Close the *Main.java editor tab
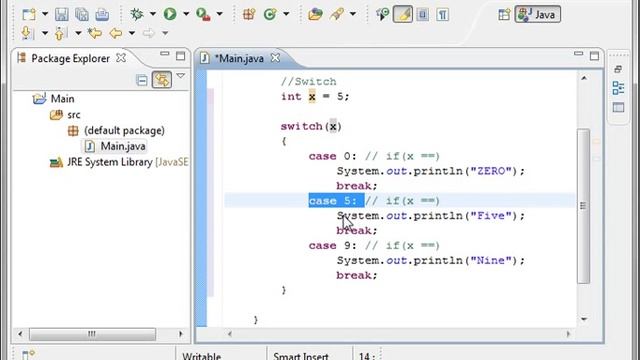Screen dimensions: 640x360 point(276,58)
